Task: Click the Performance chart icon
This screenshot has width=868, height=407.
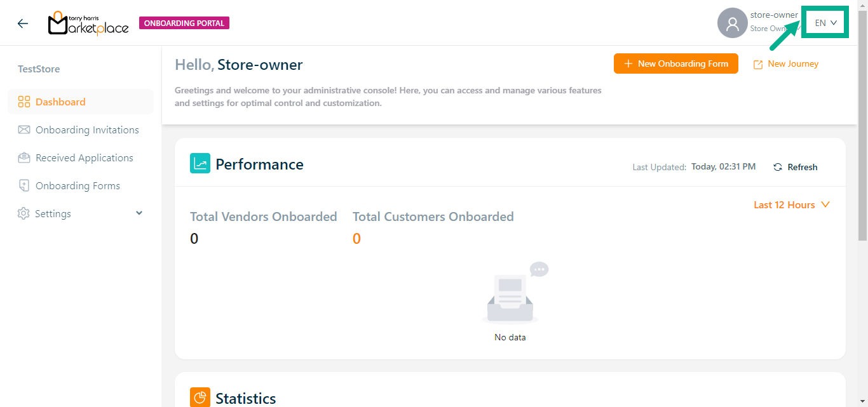Action: click(200, 164)
